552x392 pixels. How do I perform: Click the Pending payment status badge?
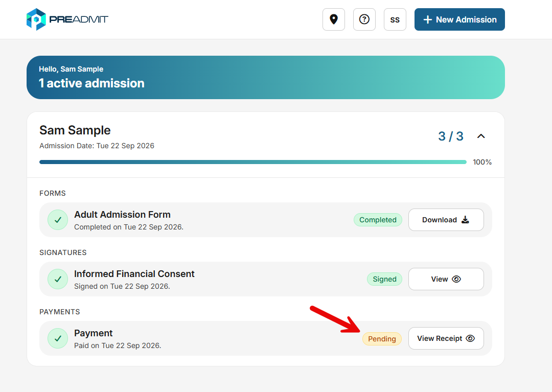pos(382,339)
